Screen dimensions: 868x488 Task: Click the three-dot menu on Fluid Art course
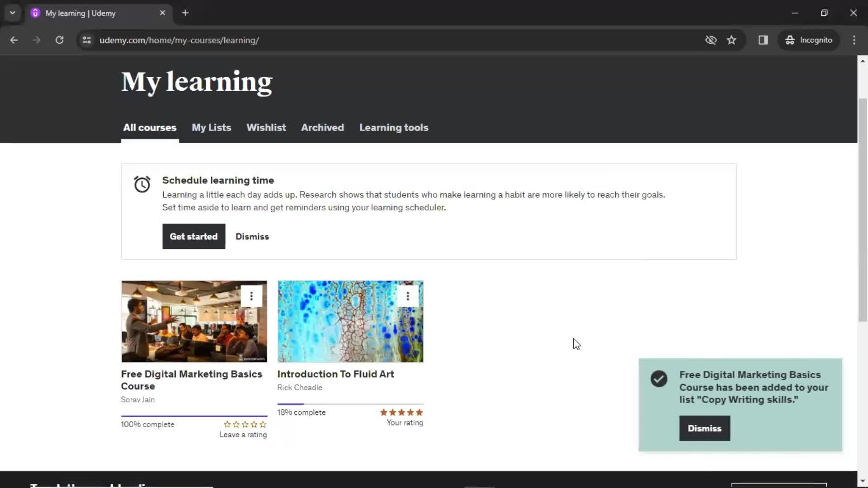(x=408, y=295)
